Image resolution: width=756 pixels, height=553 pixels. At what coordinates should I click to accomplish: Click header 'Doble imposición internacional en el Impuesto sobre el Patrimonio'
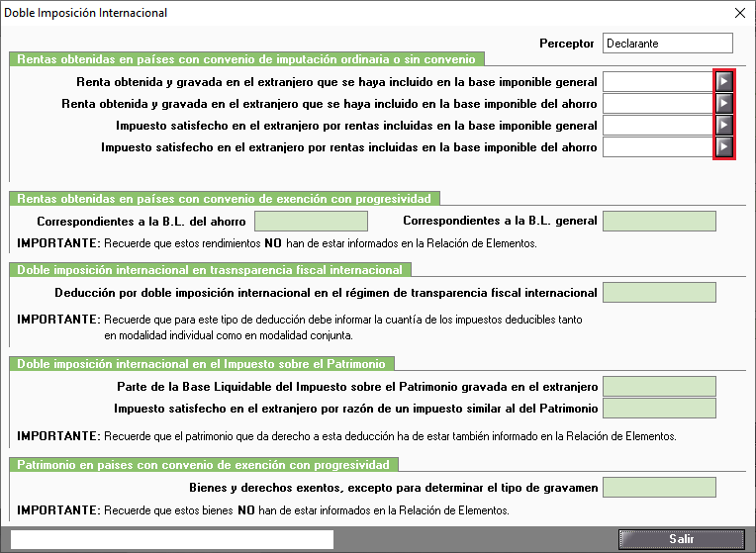click(202, 364)
